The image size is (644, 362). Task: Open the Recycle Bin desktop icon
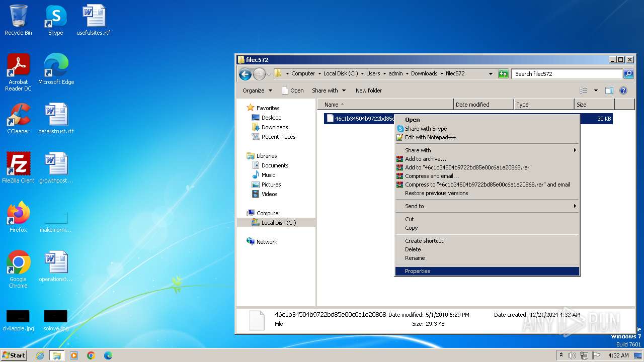coord(18,20)
